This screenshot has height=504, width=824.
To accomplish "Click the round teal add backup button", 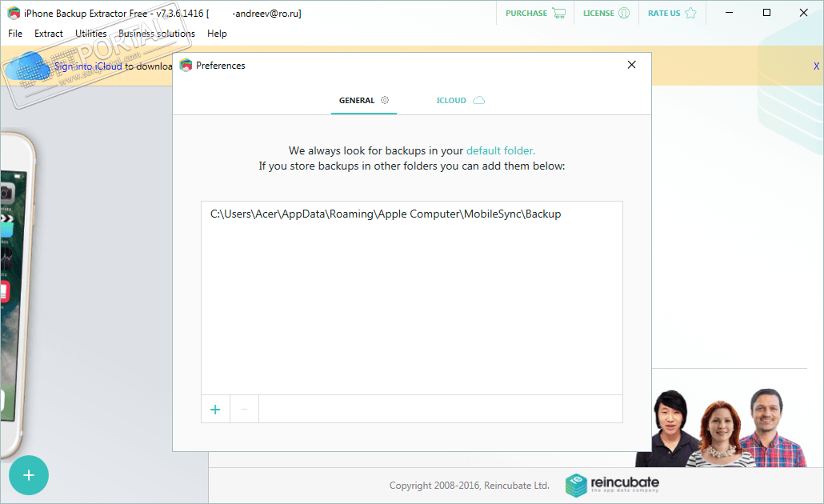I will [x=29, y=475].
